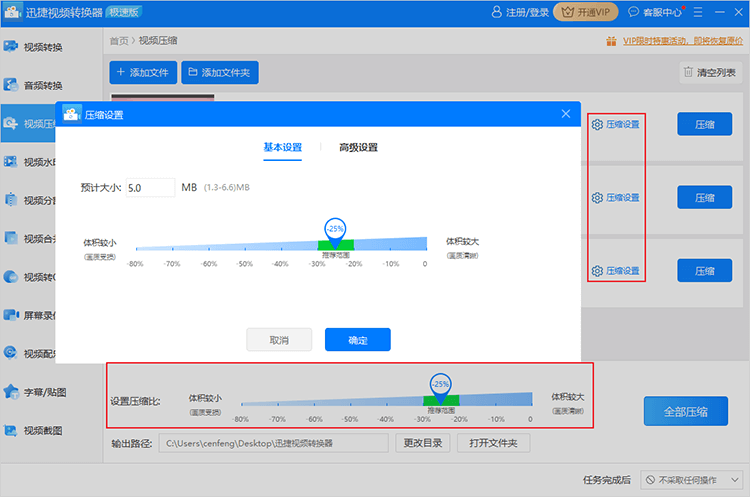Click the 清空列表 trash icon
750x497 pixels.
688,72
